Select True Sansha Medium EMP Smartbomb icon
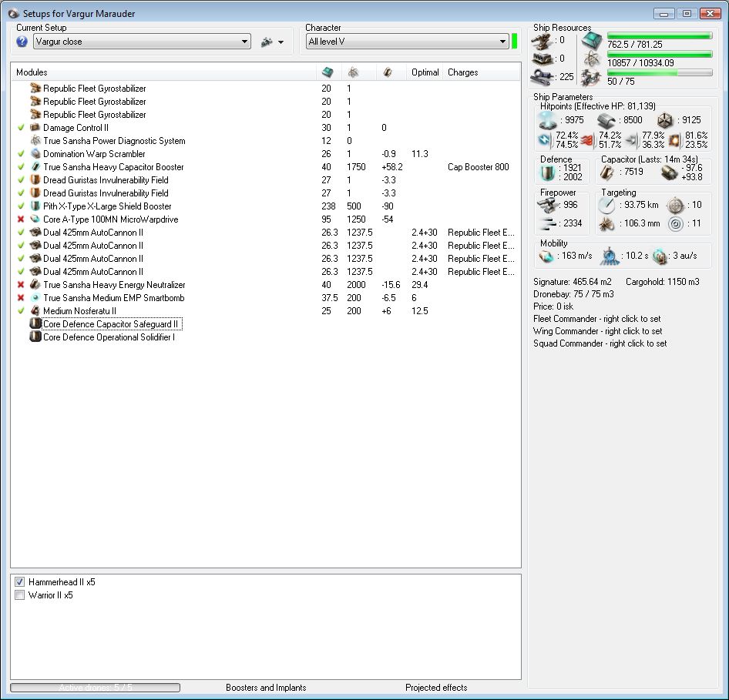 click(x=35, y=298)
